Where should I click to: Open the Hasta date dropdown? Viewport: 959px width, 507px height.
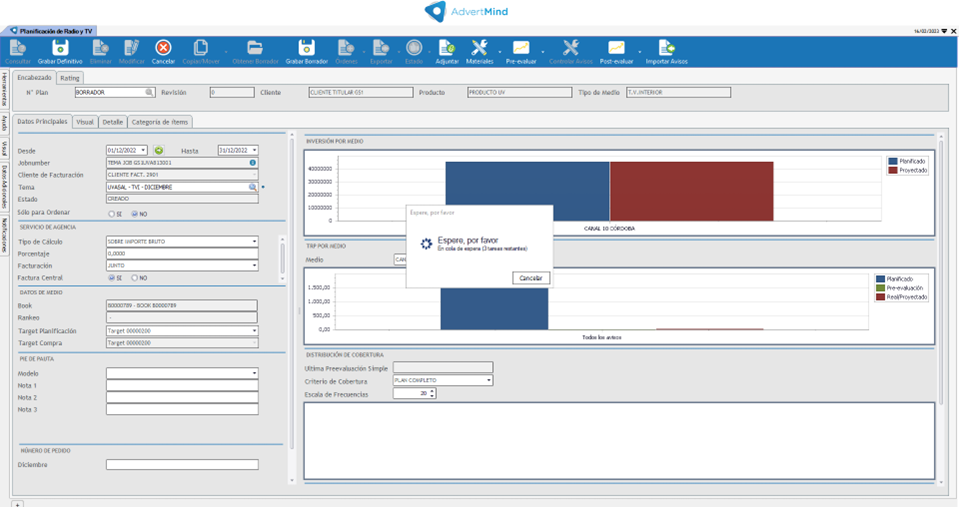point(254,150)
